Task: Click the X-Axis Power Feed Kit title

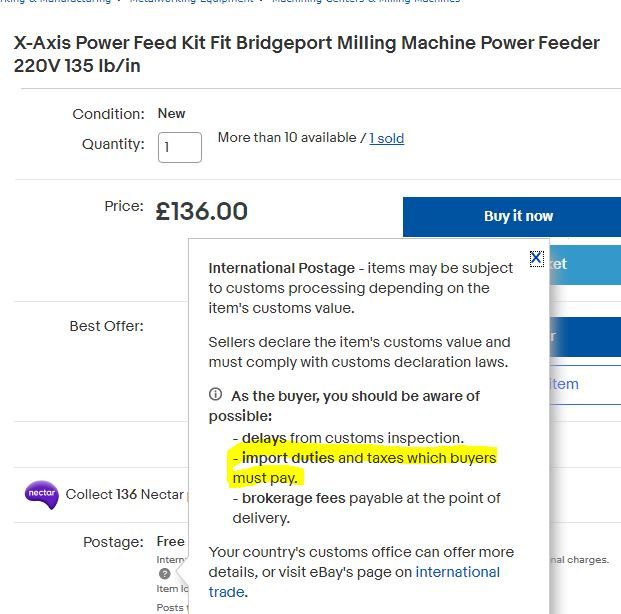Action: (x=307, y=54)
